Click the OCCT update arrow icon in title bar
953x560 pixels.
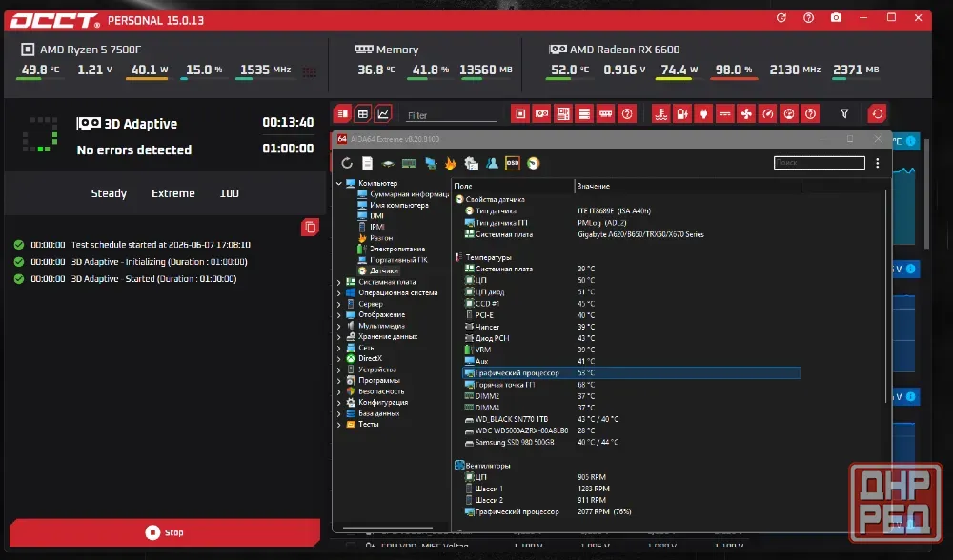[x=781, y=17]
